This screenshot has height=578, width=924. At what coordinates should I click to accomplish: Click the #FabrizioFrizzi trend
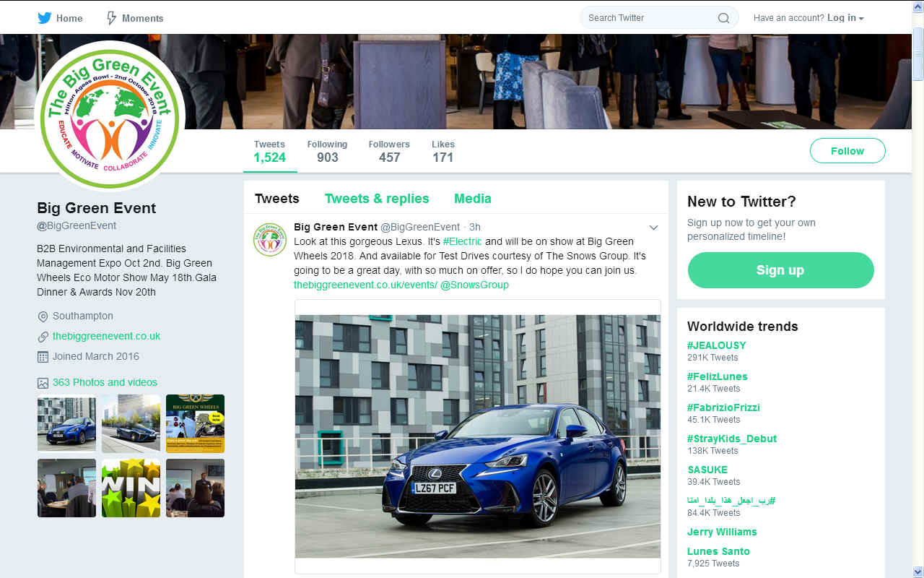click(723, 407)
